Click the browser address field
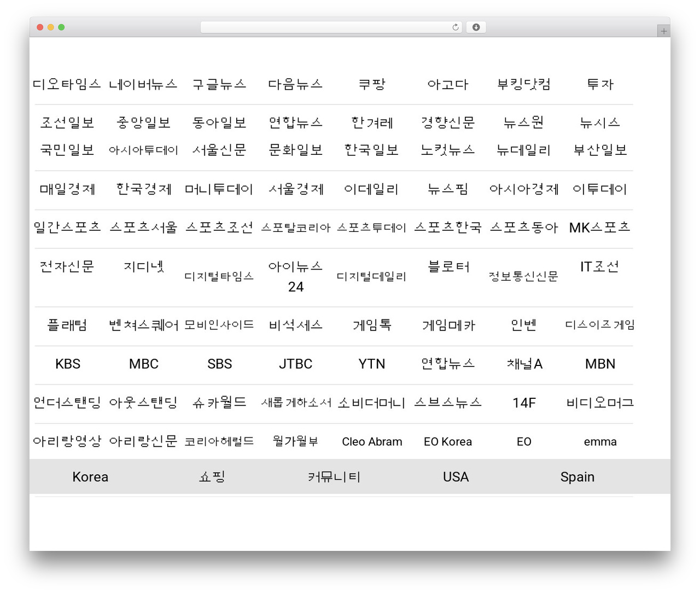This screenshot has width=700, height=593. click(x=331, y=27)
